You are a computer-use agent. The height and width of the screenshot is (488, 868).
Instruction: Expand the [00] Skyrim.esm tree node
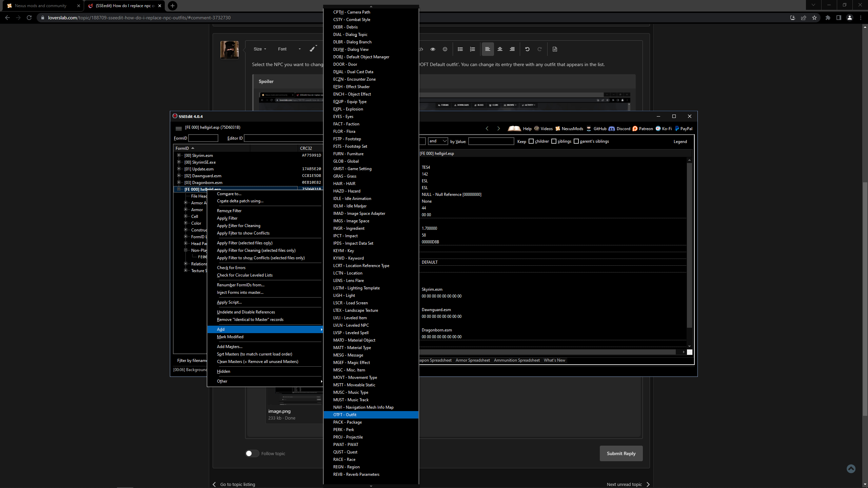[179, 155]
